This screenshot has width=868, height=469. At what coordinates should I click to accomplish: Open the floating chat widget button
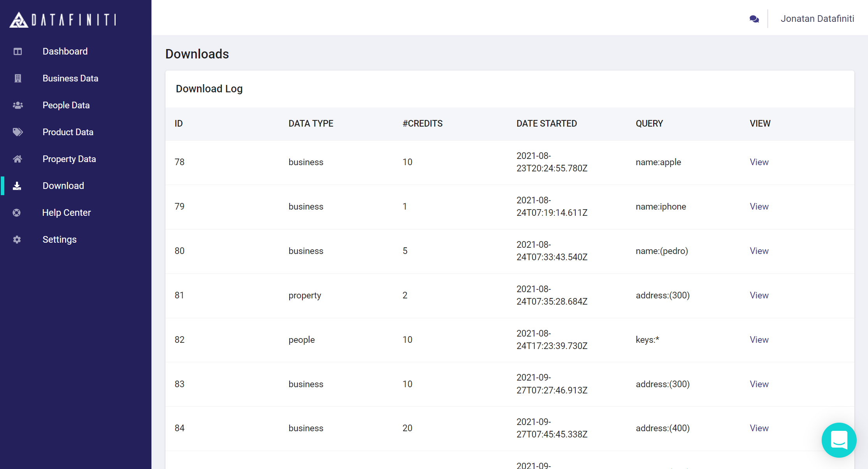[x=839, y=440]
